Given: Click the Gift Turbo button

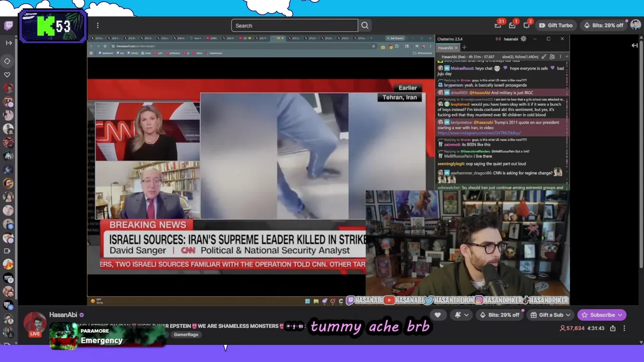Looking at the screenshot, I should [x=555, y=26].
